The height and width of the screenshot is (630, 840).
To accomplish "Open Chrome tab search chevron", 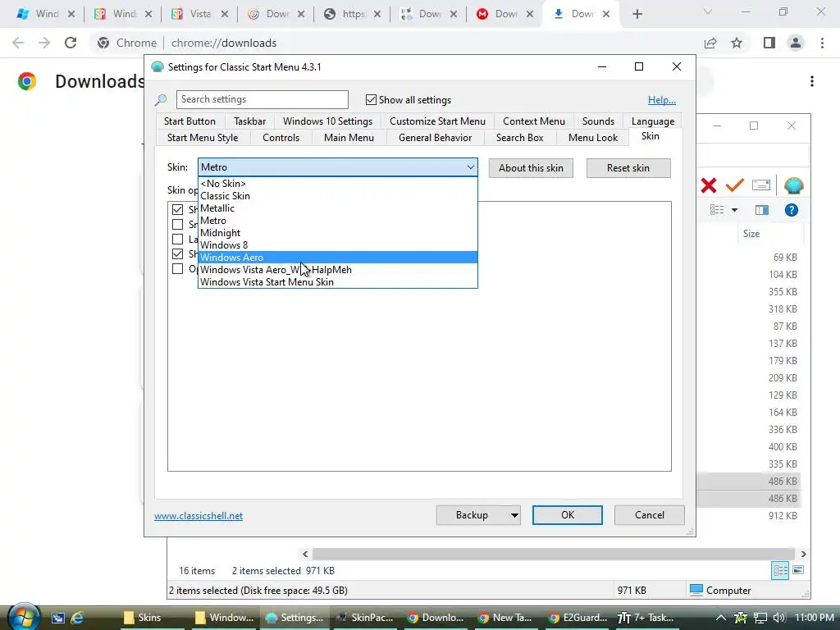I will [x=708, y=11].
